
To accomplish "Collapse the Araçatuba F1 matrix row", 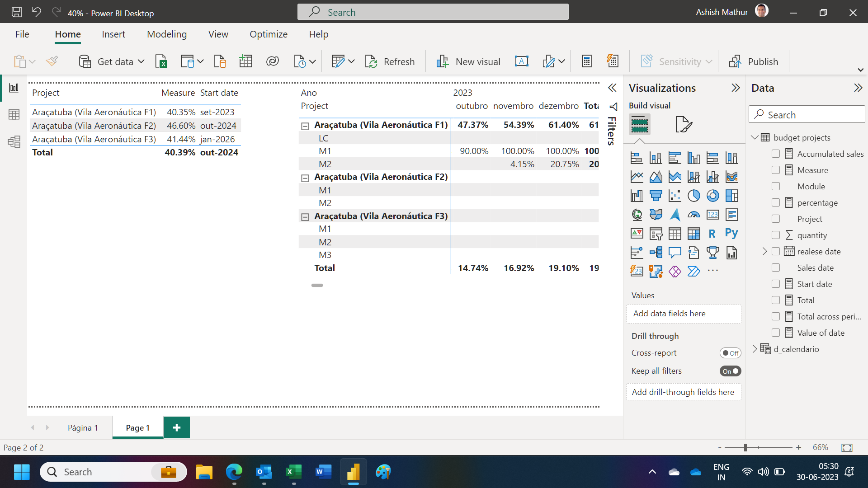I will 305,126.
